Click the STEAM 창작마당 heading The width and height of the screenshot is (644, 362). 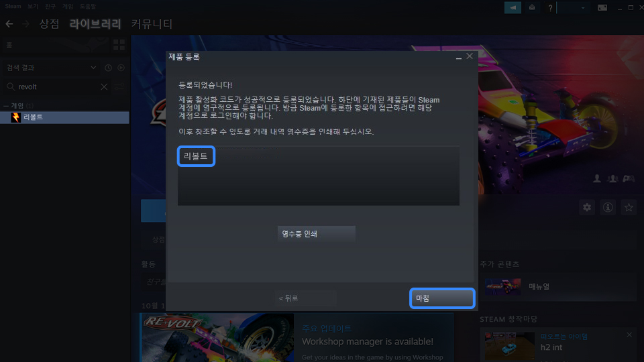pos(508,319)
